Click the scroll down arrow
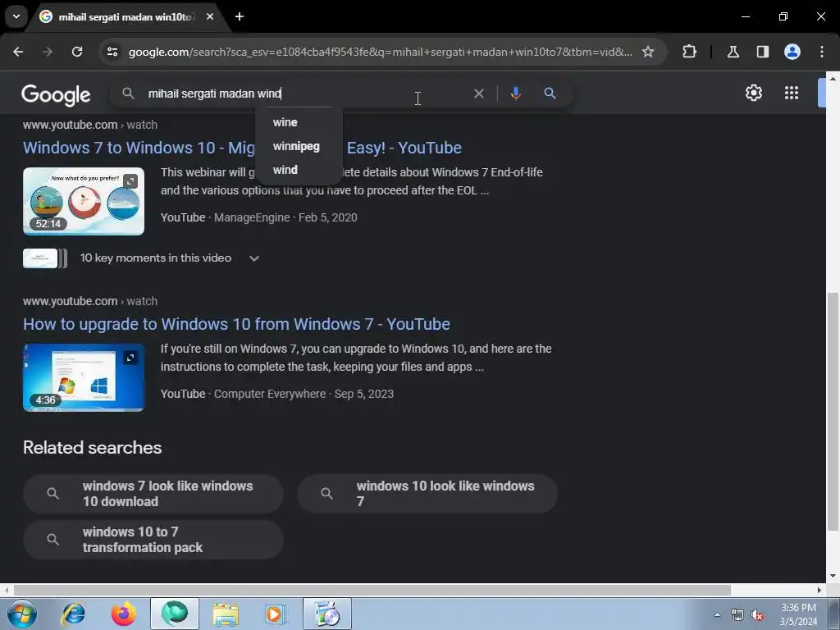The image size is (840, 630). (833, 576)
